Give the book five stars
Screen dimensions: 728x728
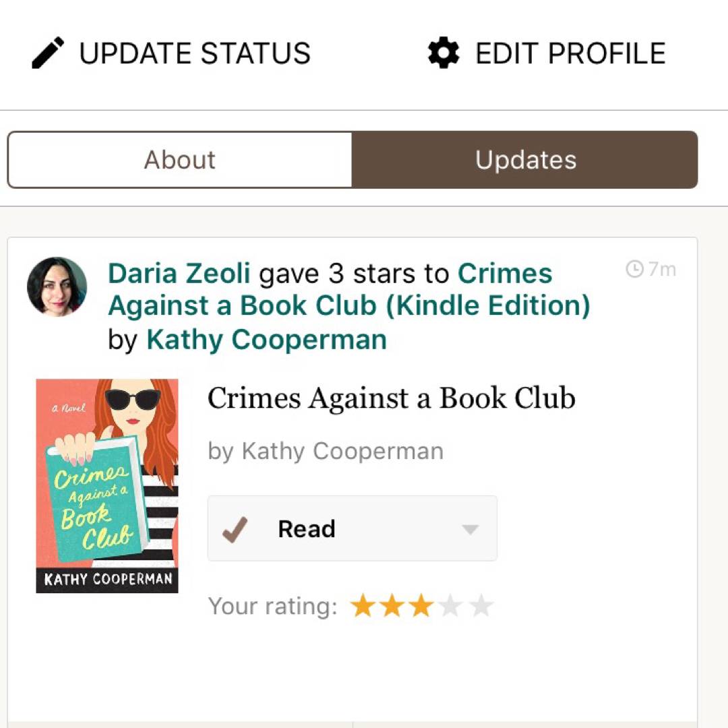click(481, 606)
